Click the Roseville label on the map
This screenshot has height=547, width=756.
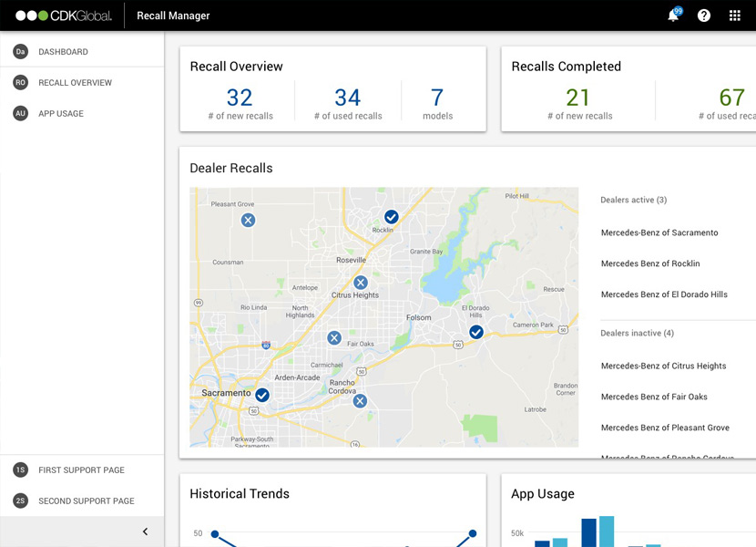pyautogui.click(x=351, y=260)
